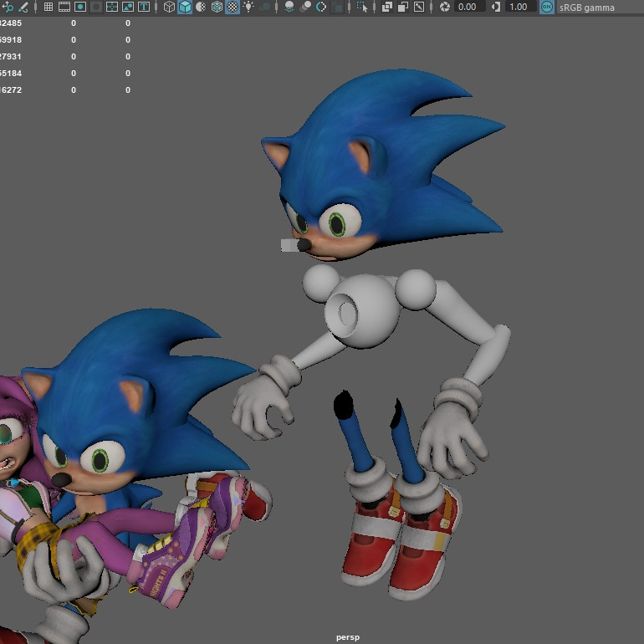644x644 pixels.
Task: Select the grease pencil tool icon
Action: coord(23,7)
